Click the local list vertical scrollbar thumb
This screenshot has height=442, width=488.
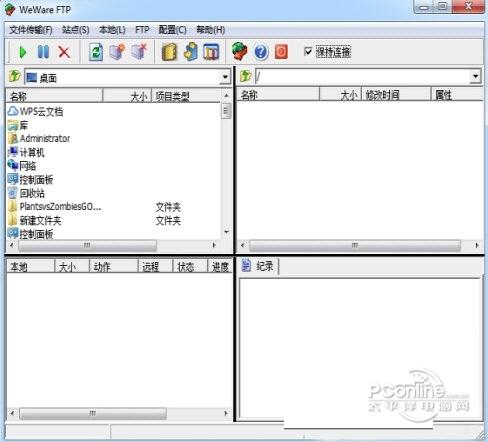tap(226, 111)
